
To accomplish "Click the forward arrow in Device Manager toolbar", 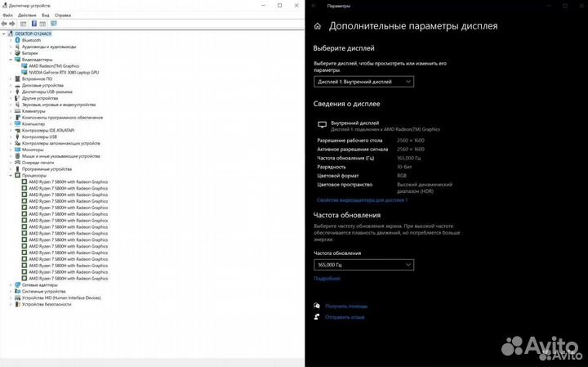I will (12, 24).
